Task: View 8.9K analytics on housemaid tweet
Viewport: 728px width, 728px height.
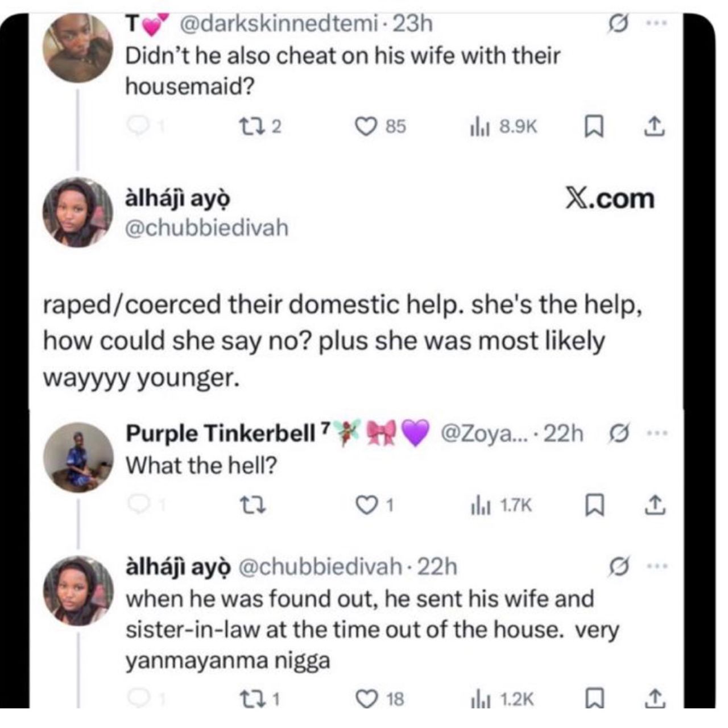Action: click(x=503, y=126)
